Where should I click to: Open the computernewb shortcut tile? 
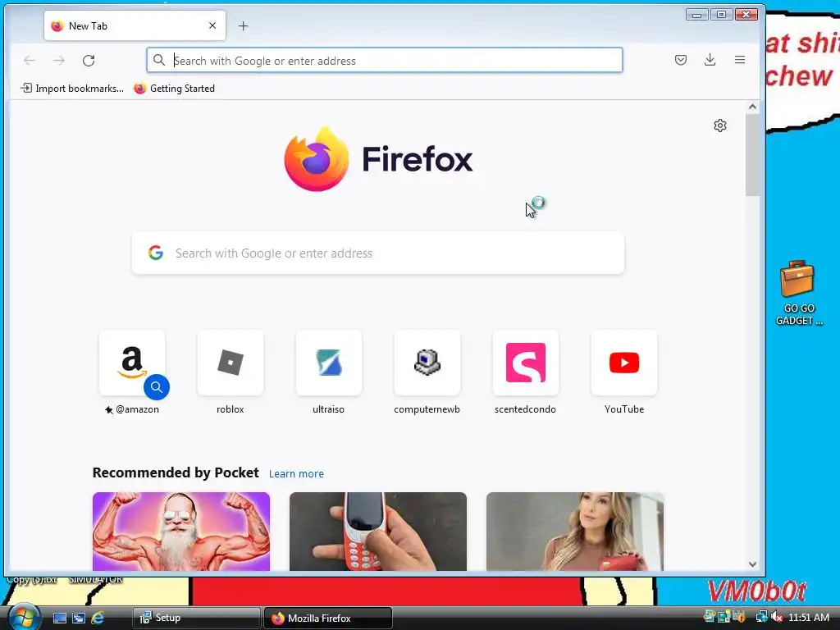point(427,363)
